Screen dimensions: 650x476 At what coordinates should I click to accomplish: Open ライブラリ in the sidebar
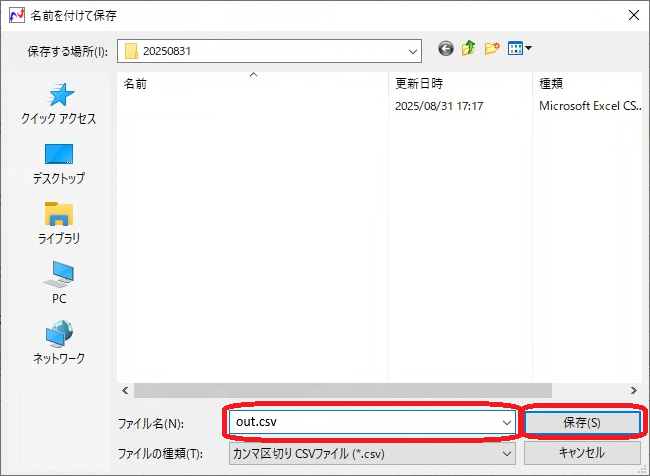coord(59,223)
